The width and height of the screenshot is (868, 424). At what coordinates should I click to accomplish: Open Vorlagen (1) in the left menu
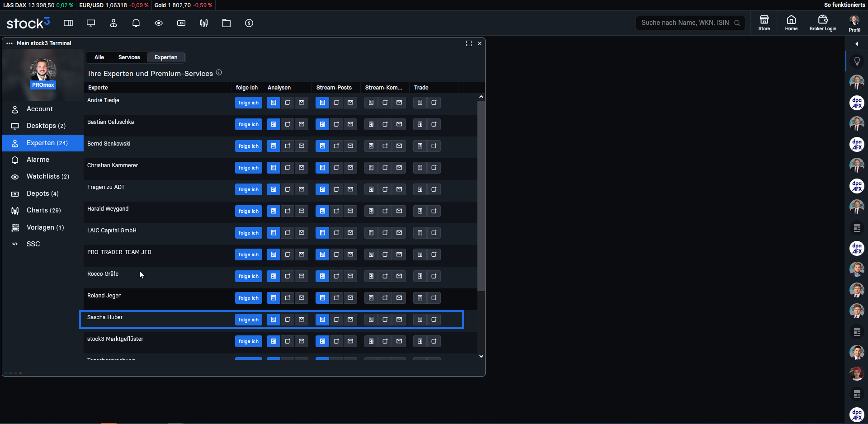(43, 227)
